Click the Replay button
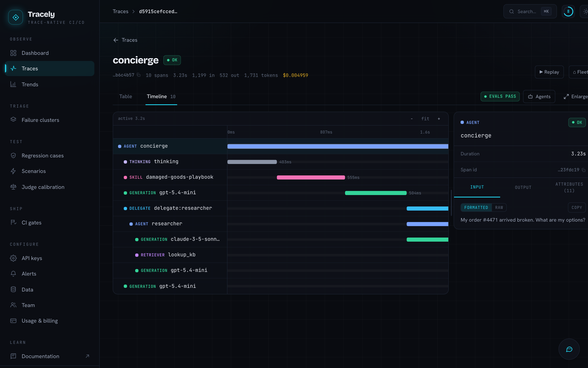The image size is (588, 368). point(549,72)
